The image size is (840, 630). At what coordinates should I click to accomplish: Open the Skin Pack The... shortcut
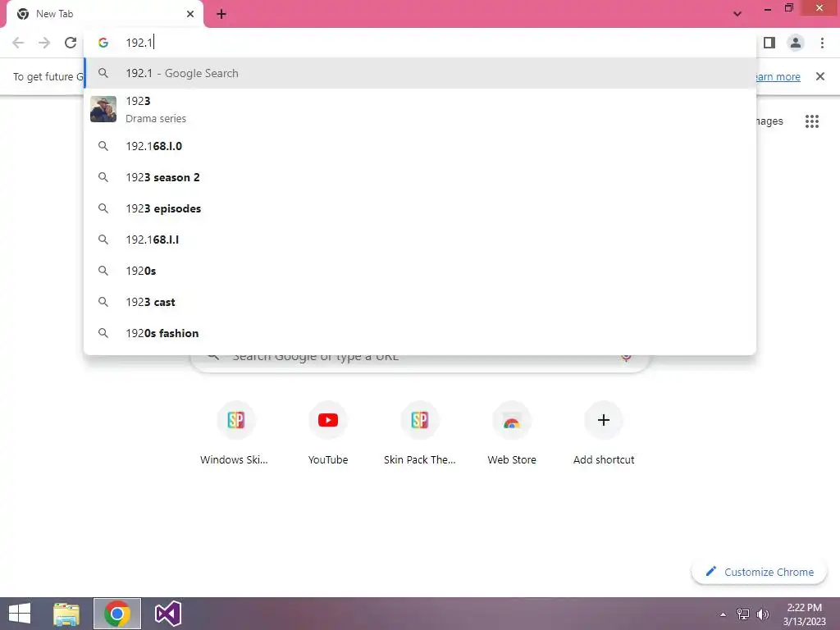pos(420,434)
